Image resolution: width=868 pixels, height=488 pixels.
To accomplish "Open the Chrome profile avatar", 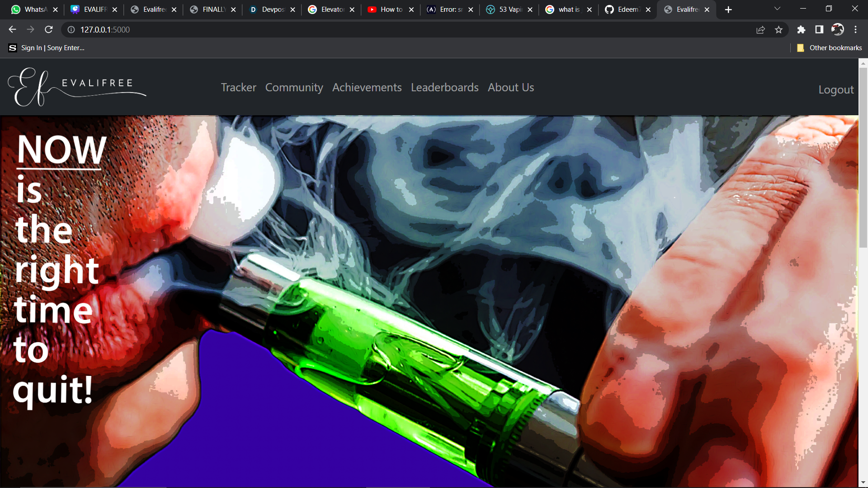I will (x=837, y=29).
